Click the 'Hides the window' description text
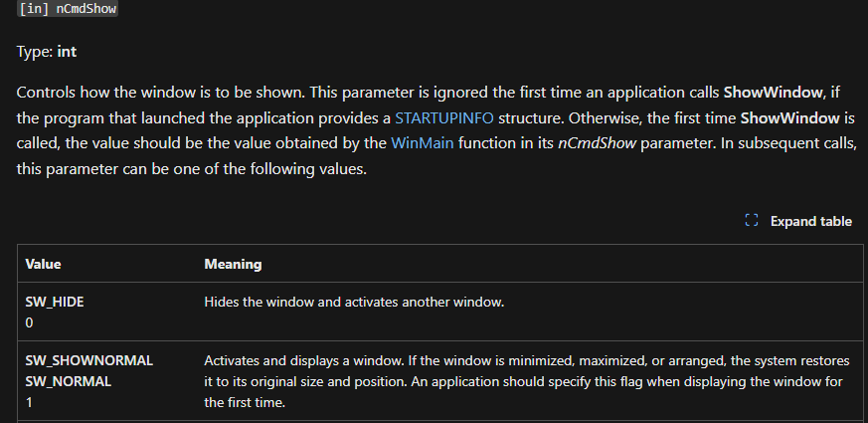The height and width of the screenshot is (423, 868). click(x=354, y=303)
